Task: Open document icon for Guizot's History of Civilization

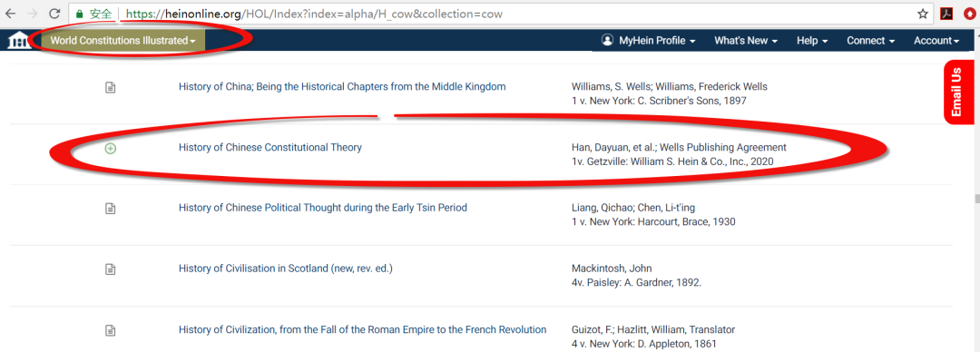Action: 110,330
